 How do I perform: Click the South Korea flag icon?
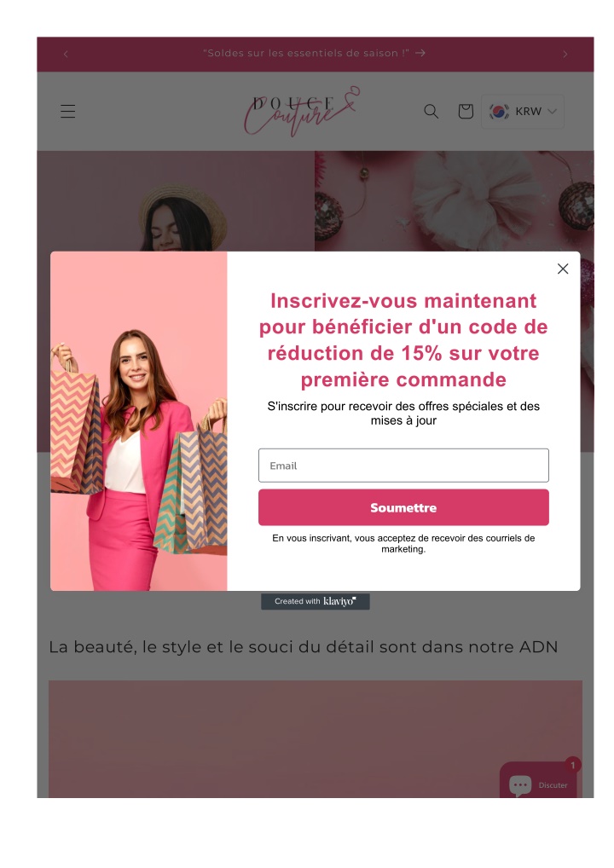[499, 111]
